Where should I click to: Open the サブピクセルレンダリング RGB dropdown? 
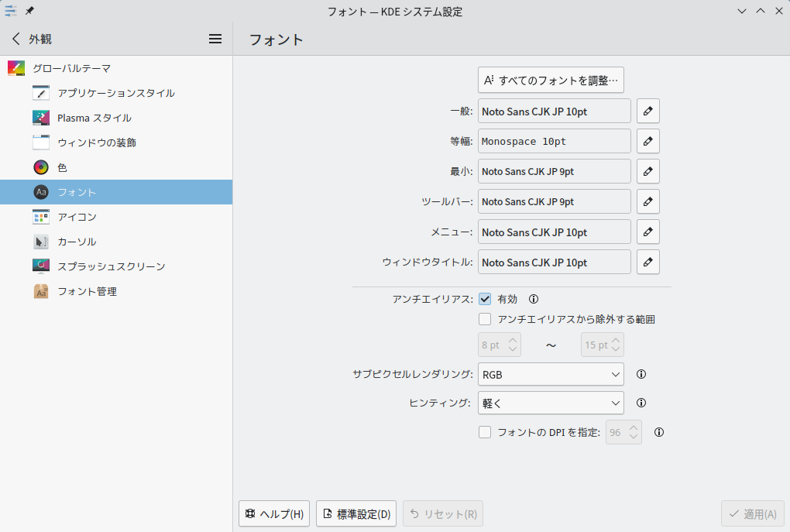[551, 374]
